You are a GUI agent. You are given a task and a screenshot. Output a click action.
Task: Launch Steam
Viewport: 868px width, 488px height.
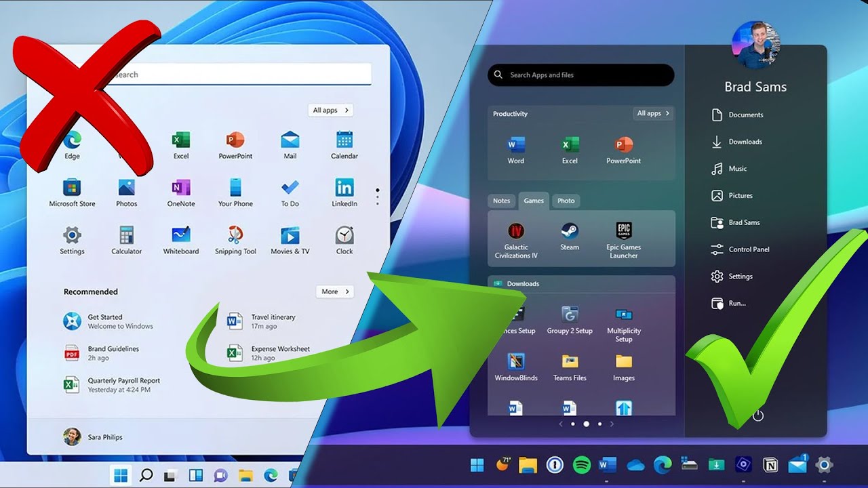570,236
